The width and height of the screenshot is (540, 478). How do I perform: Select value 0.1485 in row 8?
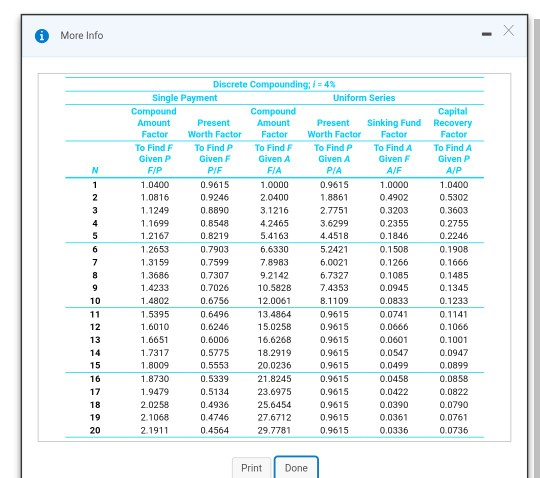point(454,276)
